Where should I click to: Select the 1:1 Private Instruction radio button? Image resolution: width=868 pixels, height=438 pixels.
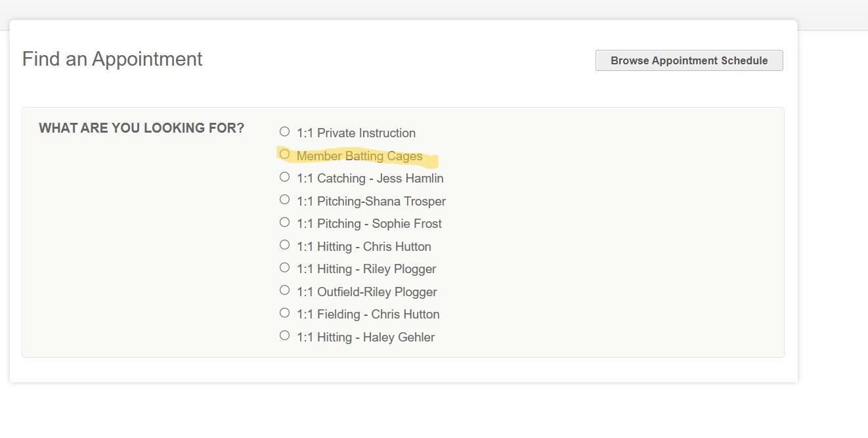pos(284,131)
